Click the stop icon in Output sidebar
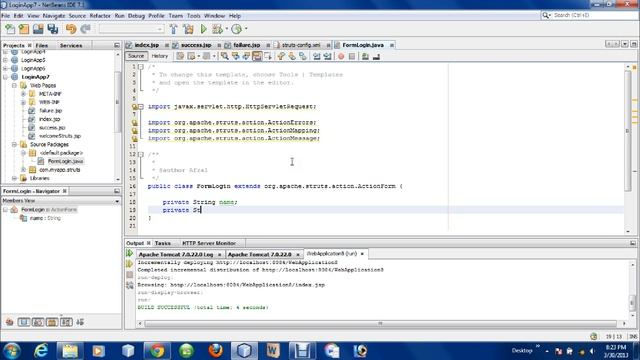The height and width of the screenshot is (360, 640). [130, 275]
